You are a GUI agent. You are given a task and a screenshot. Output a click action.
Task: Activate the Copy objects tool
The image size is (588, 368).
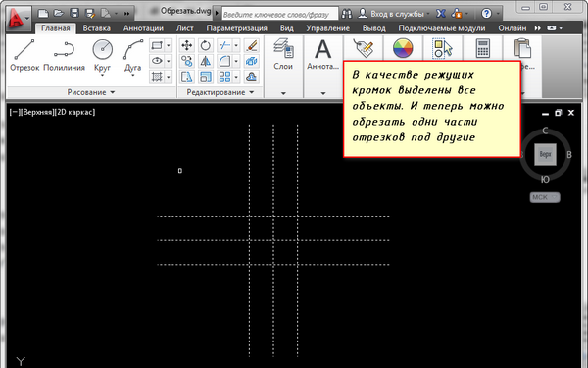(187, 61)
